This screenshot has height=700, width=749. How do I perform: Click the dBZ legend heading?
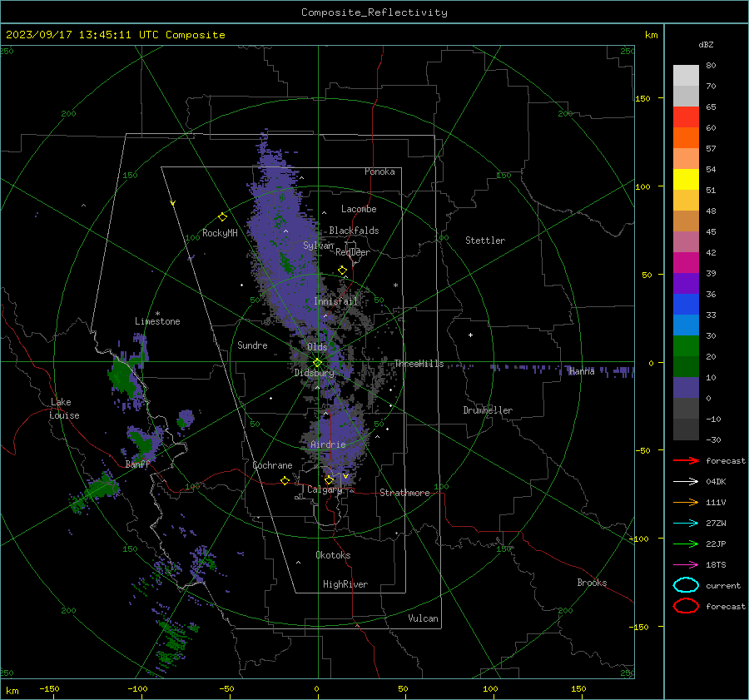point(706,45)
